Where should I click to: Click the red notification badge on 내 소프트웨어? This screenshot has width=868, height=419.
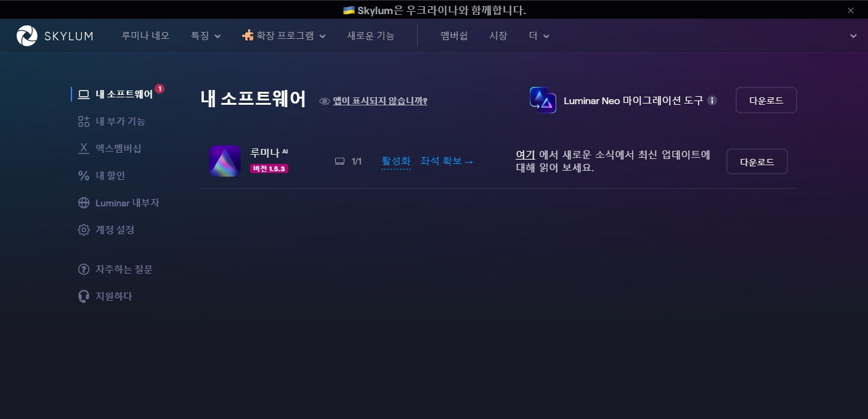pyautogui.click(x=160, y=89)
